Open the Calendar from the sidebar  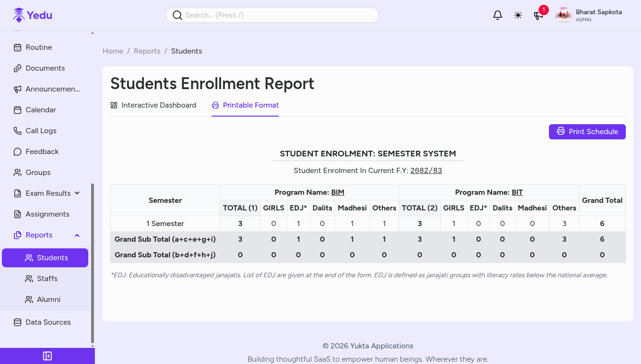41,109
